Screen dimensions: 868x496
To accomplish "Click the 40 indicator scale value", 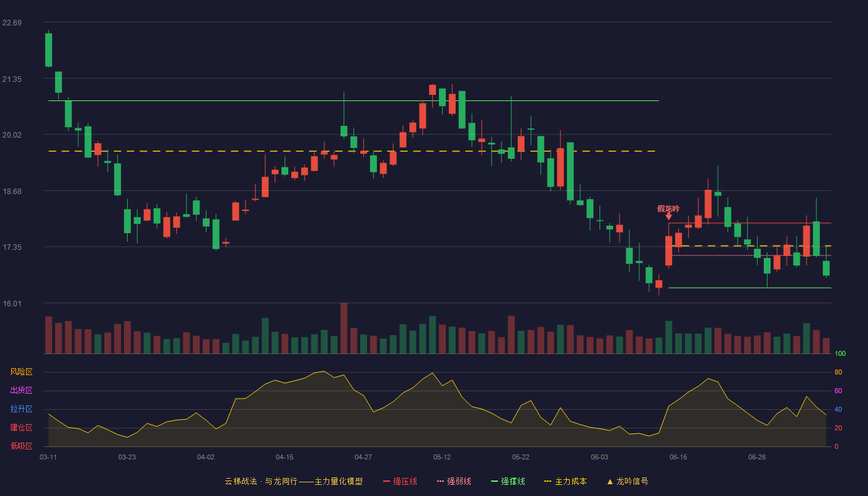I will point(838,410).
